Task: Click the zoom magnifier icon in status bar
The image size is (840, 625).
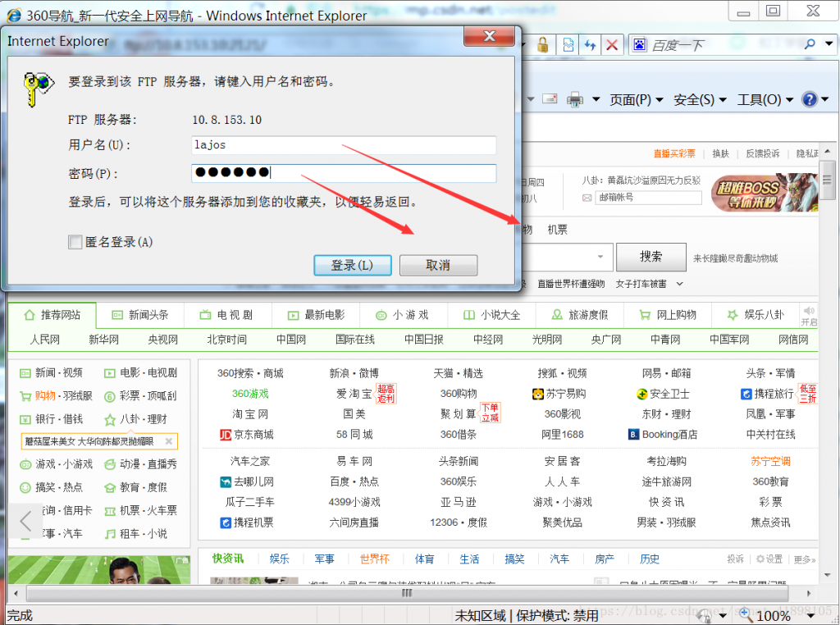Action: coord(746,615)
